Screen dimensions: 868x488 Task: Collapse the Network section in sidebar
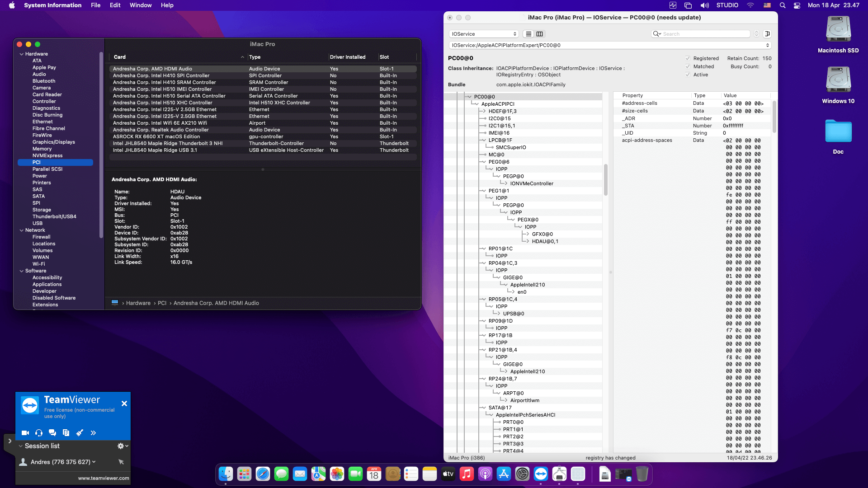tap(21, 230)
